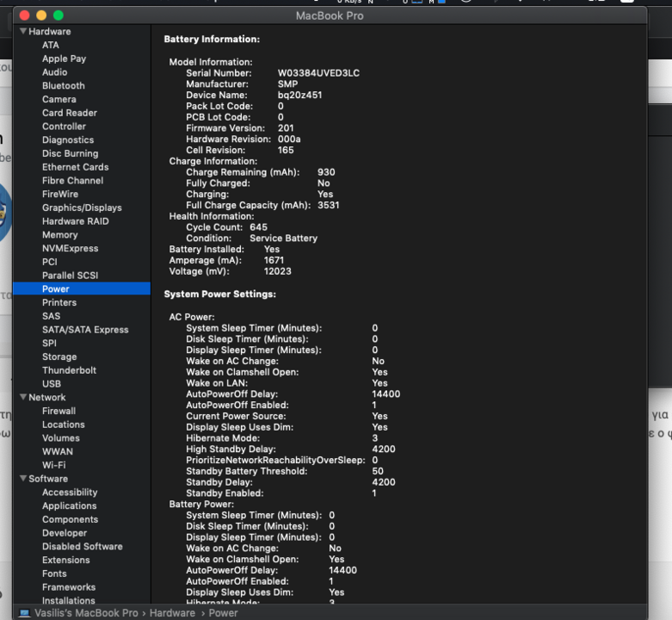Open WWAN network entry
The image size is (672, 620).
click(58, 451)
